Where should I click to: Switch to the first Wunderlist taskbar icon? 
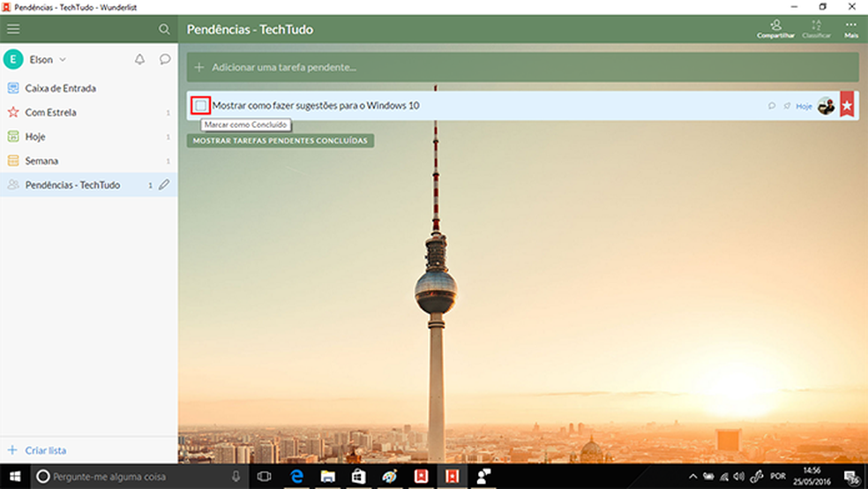(x=422, y=477)
